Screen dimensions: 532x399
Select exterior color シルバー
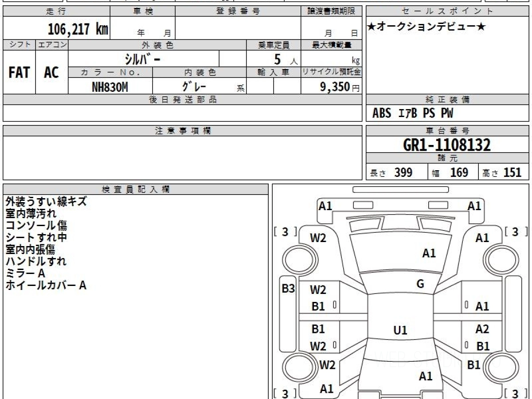tap(142, 59)
